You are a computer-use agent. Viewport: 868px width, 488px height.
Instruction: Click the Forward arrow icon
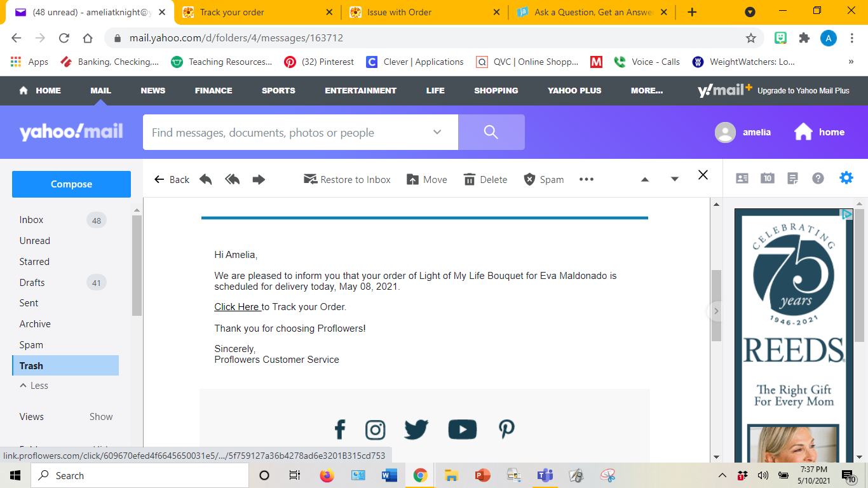tap(259, 180)
